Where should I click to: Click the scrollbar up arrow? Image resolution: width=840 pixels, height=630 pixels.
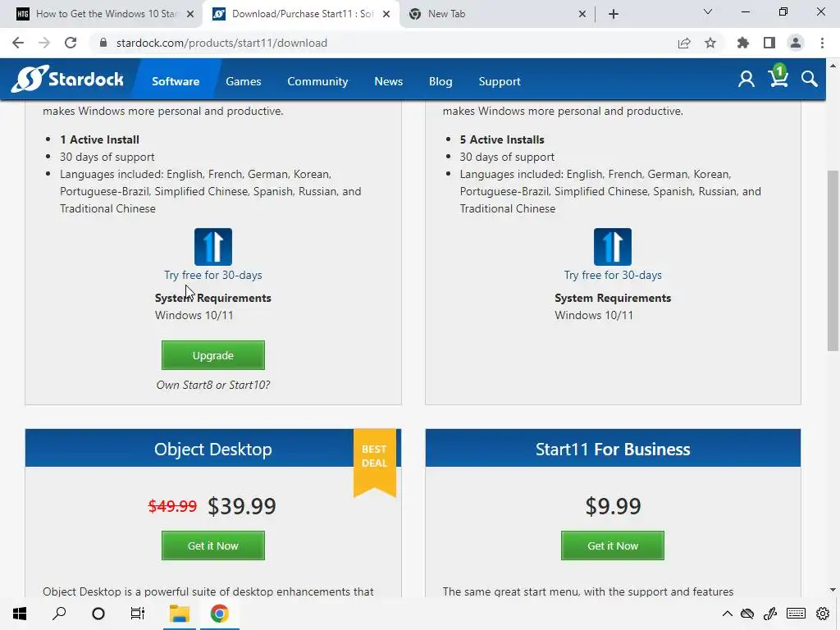point(832,66)
